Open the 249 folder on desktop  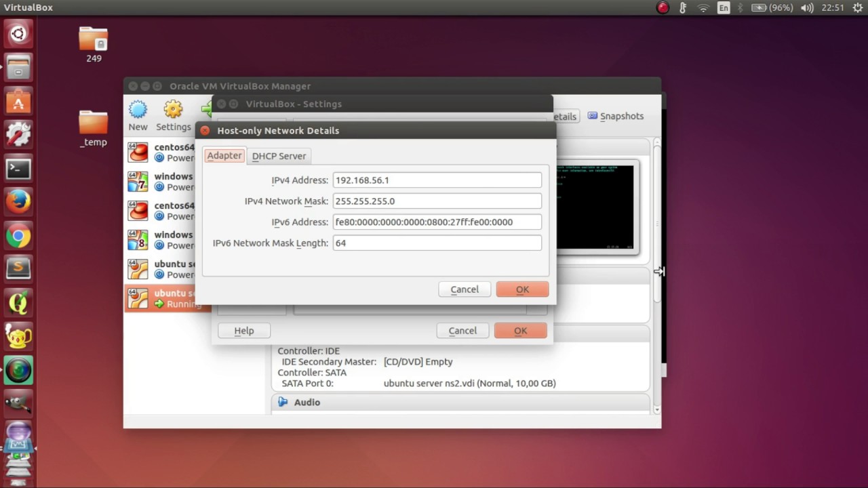94,45
